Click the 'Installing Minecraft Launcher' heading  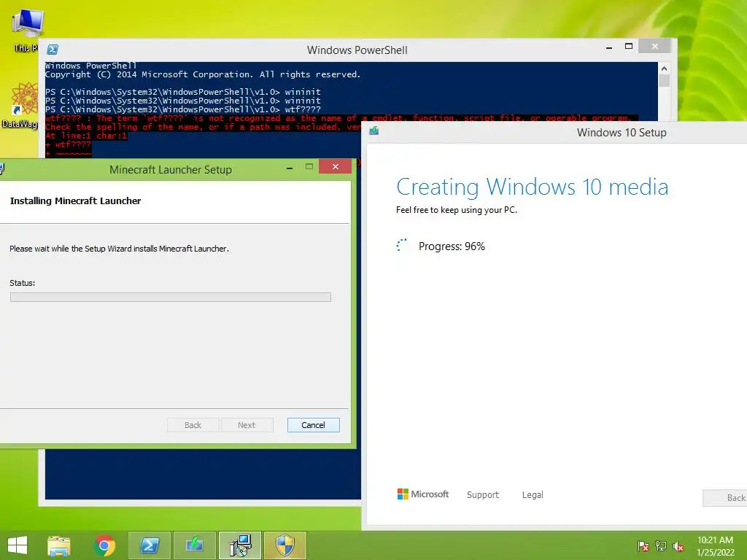pyautogui.click(x=75, y=201)
